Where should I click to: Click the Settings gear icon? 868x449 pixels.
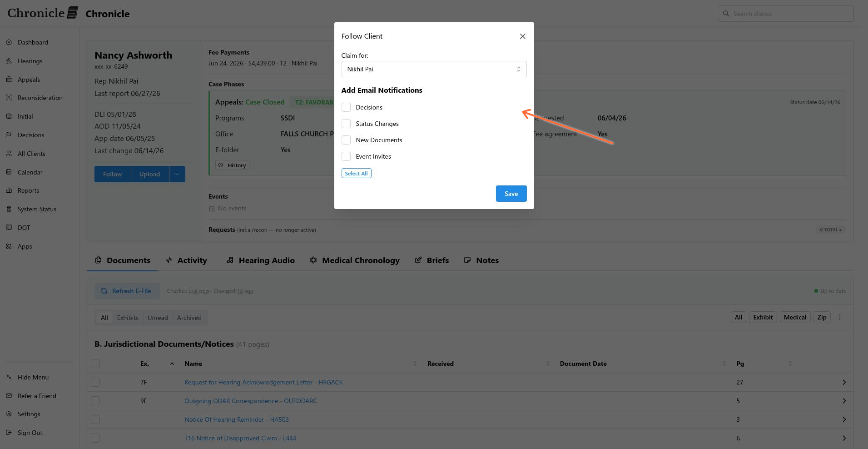coord(9,414)
